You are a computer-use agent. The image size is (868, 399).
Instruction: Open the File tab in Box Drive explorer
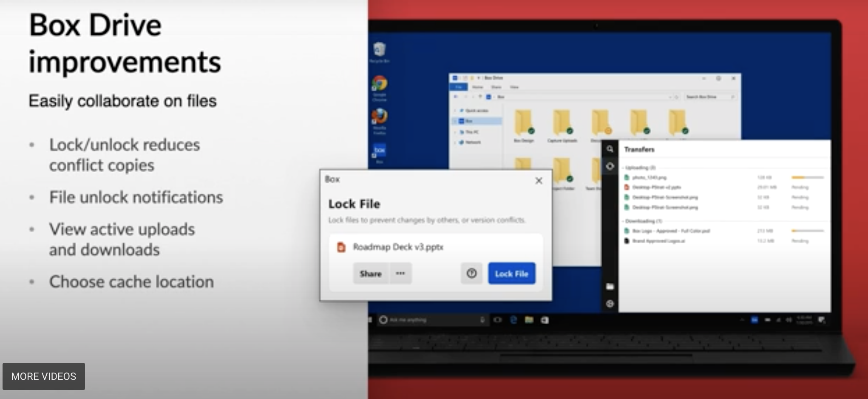point(459,87)
